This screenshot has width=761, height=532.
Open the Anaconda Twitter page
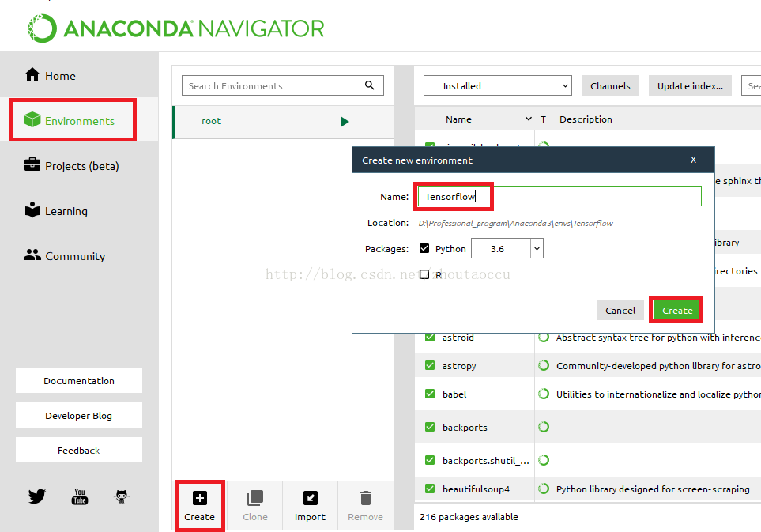tap(37, 496)
